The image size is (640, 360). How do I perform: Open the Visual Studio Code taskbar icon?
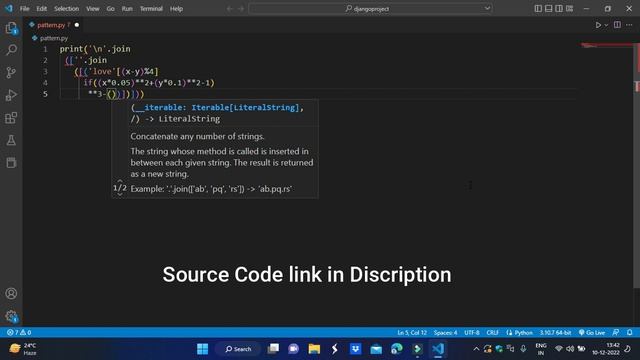pos(438,349)
